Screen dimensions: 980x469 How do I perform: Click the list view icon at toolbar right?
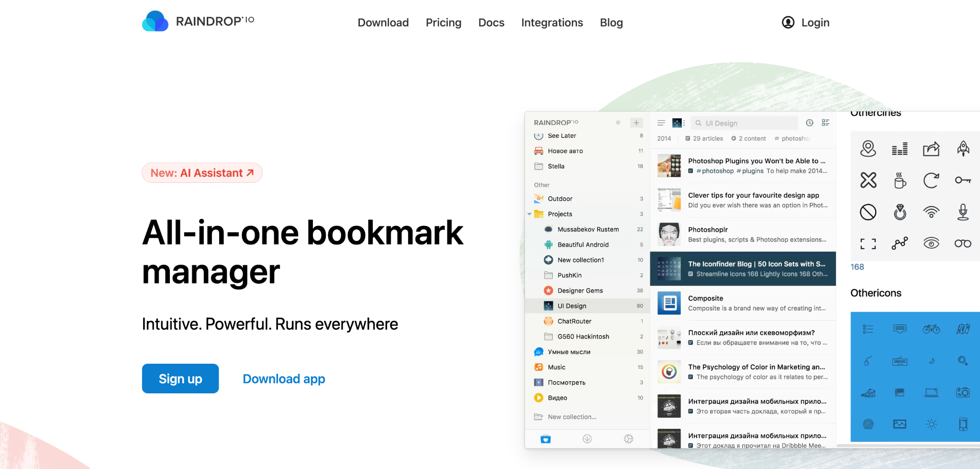[825, 123]
